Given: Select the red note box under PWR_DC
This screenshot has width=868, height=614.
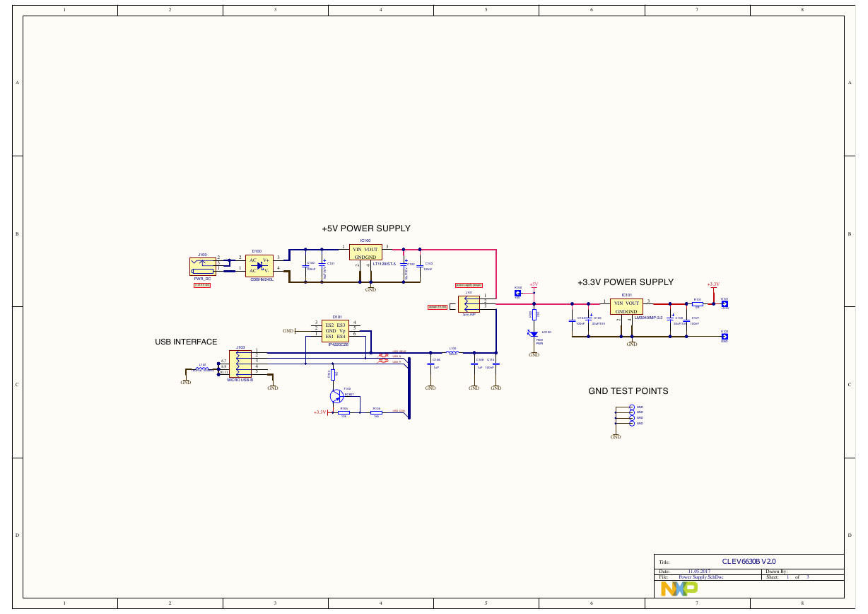Looking at the screenshot, I should click(x=202, y=285).
